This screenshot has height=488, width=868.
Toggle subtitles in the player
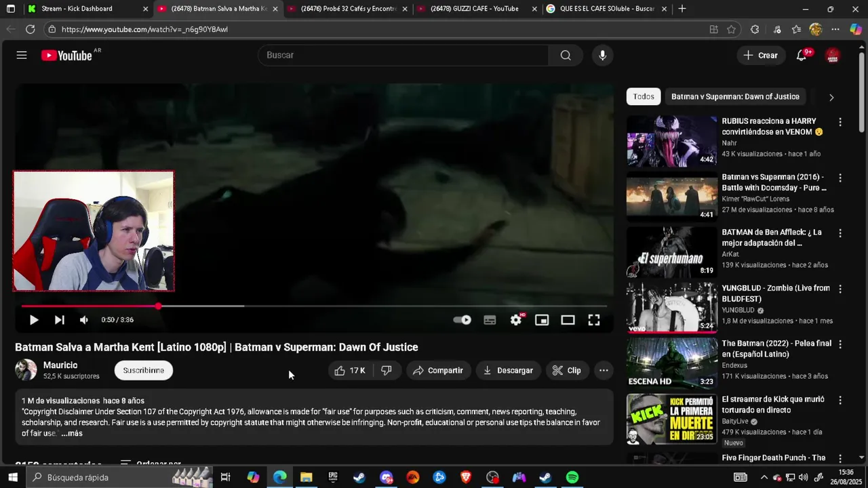490,320
